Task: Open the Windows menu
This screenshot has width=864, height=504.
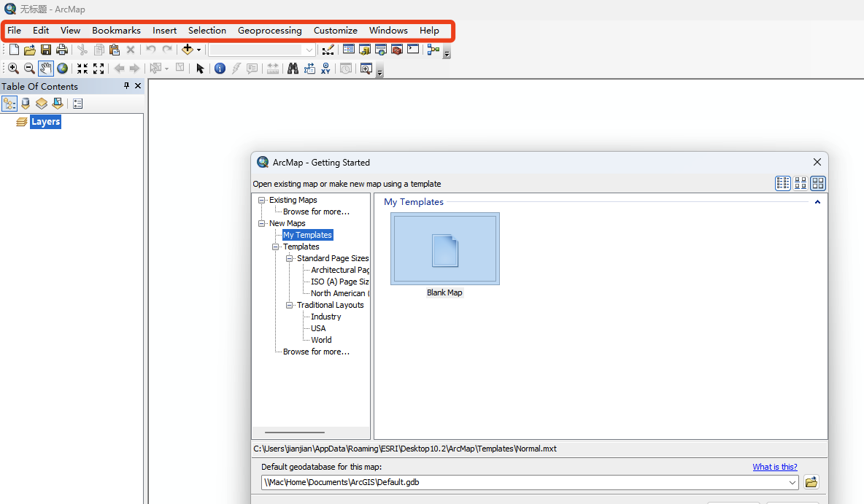Action: (x=388, y=31)
